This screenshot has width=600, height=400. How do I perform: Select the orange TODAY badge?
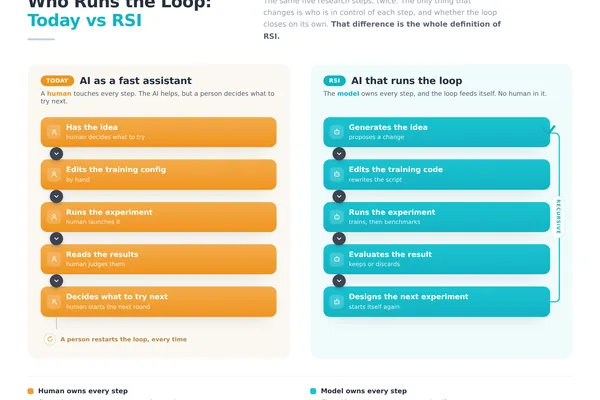57,81
